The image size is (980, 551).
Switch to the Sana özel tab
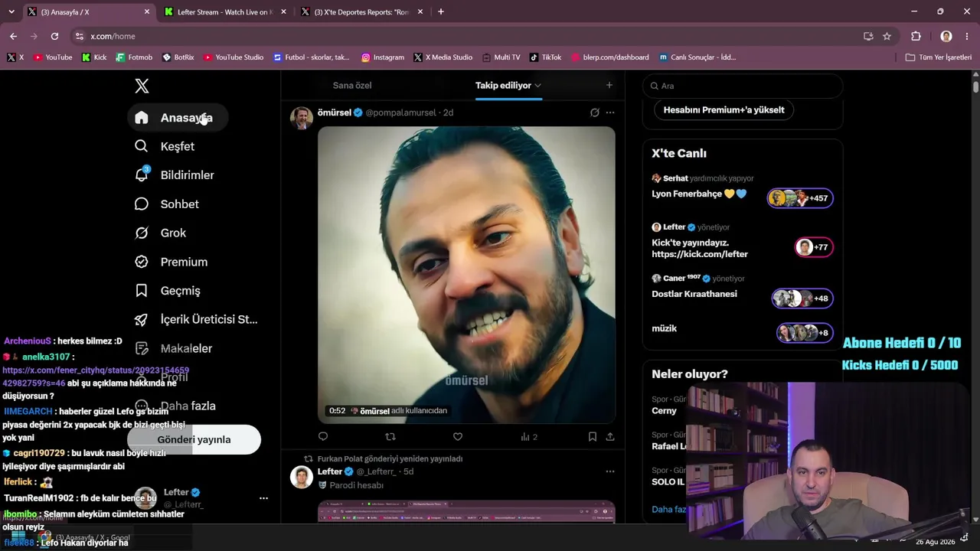[x=352, y=86]
